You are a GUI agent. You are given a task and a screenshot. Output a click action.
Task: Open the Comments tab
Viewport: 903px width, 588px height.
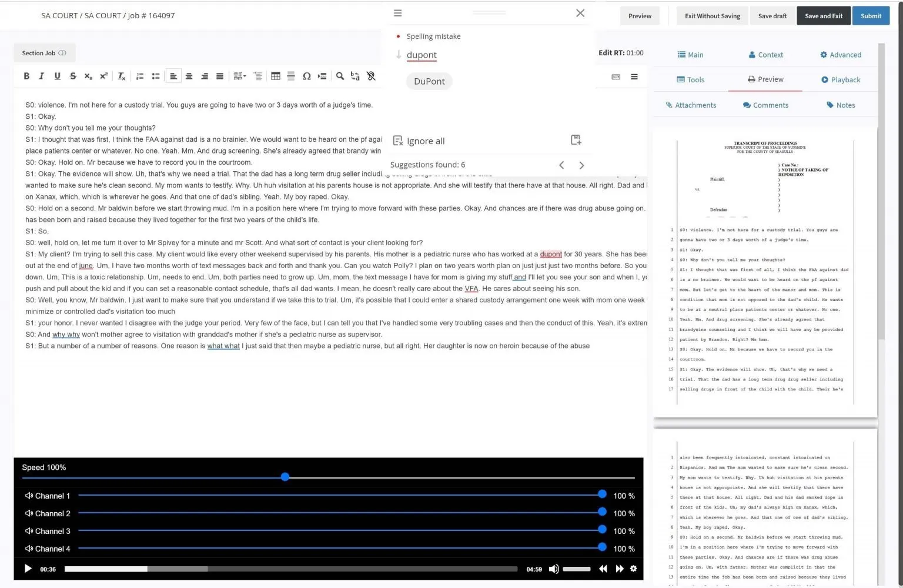coord(765,105)
